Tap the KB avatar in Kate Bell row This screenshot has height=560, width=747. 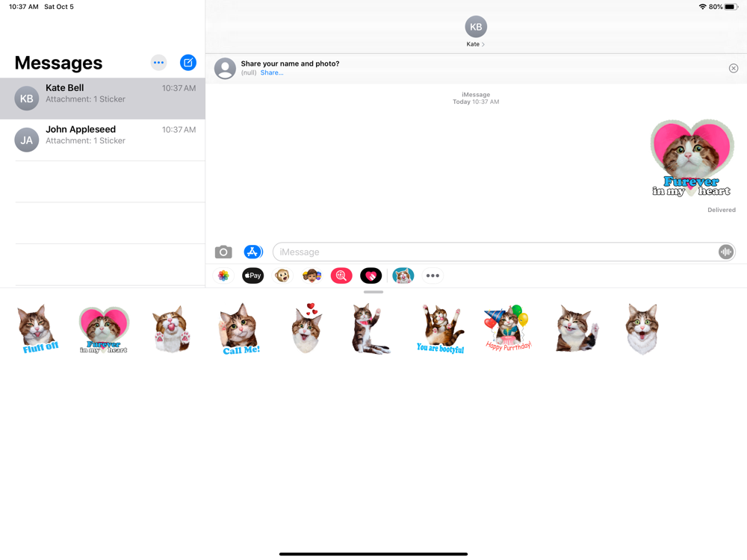tap(27, 99)
